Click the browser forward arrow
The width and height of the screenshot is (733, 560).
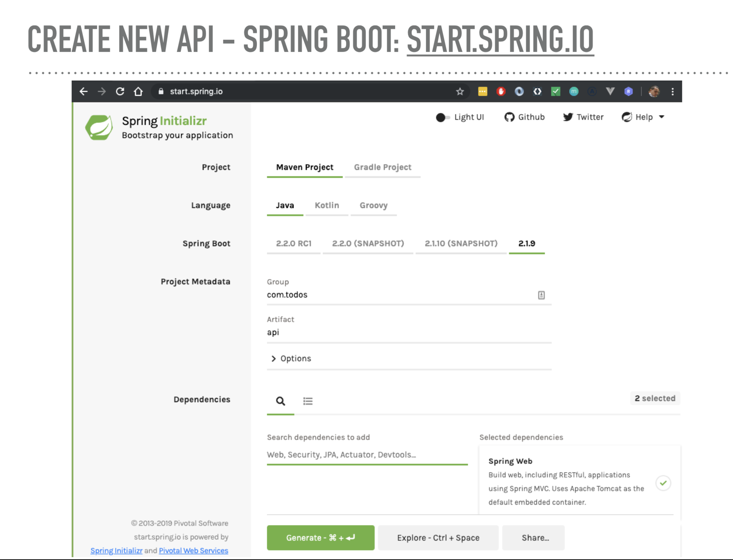pos(102,91)
